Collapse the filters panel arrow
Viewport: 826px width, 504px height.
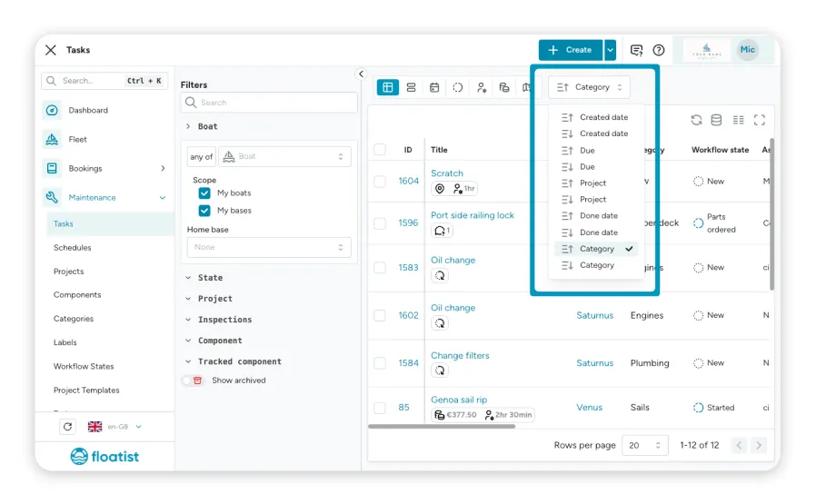point(361,74)
